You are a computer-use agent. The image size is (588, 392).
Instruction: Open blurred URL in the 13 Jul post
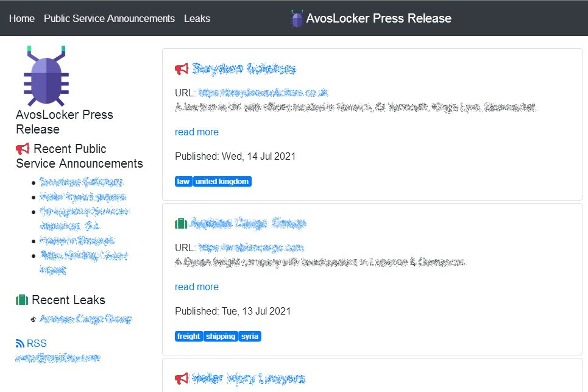coord(251,248)
